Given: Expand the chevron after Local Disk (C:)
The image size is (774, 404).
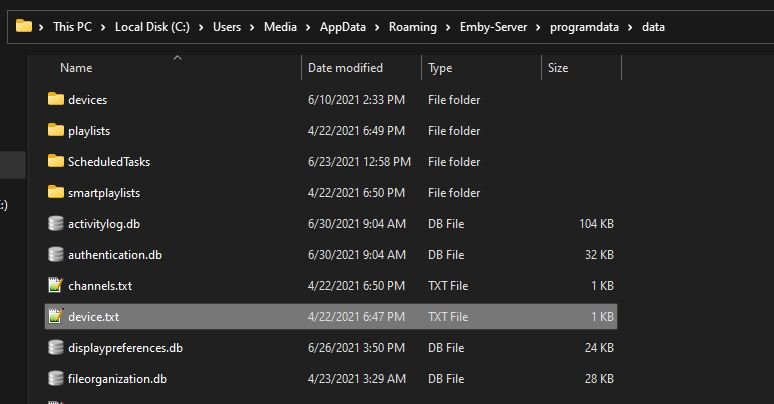Looking at the screenshot, I should (x=203, y=27).
